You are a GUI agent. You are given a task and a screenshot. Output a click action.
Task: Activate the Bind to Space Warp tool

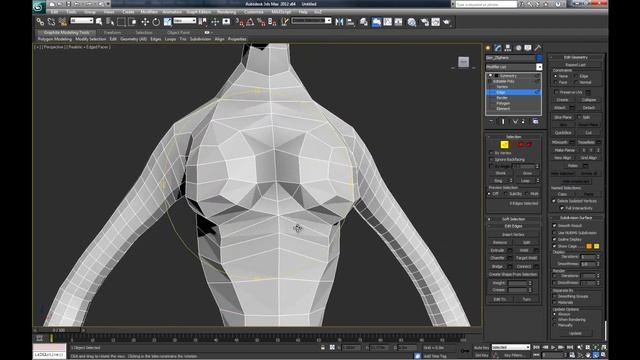click(x=62, y=22)
